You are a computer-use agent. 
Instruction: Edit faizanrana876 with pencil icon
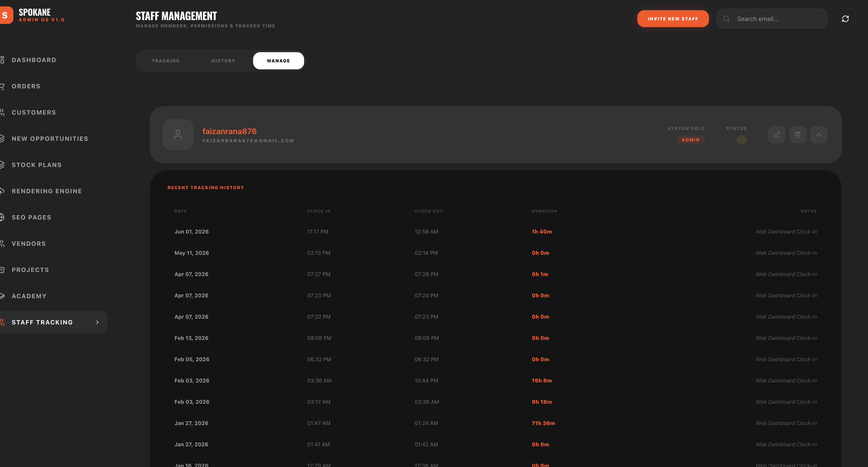(777, 135)
